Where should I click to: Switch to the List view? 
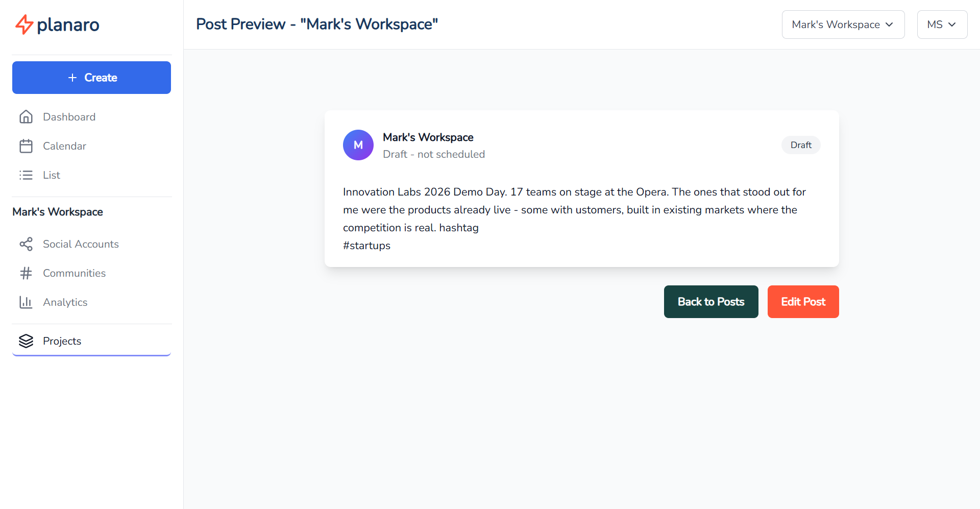pyautogui.click(x=92, y=175)
